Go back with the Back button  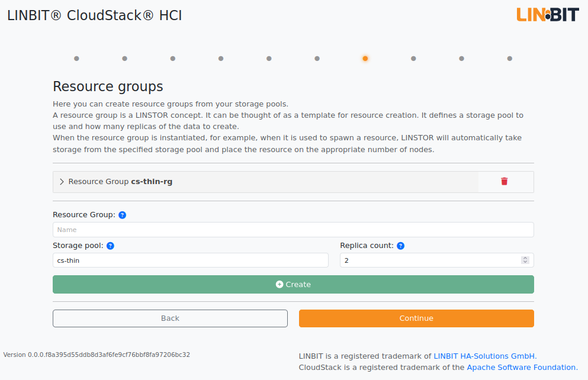(171, 318)
